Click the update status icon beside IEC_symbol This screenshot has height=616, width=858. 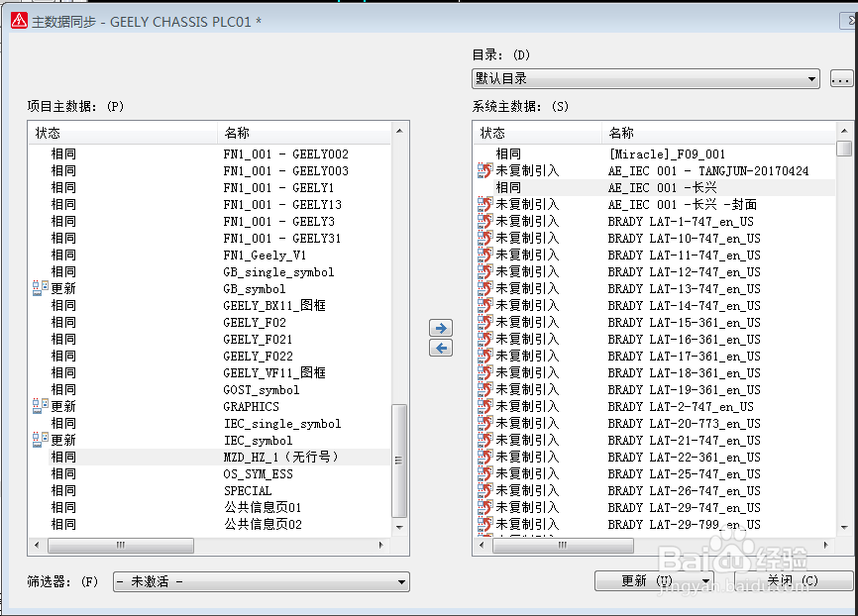(x=40, y=440)
